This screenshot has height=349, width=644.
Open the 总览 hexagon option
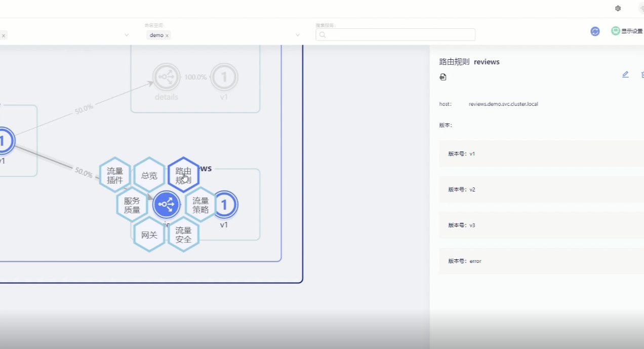pos(149,176)
